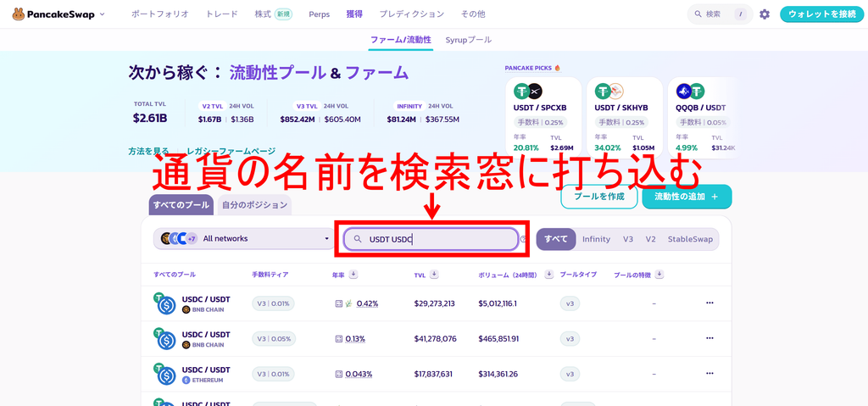Click the magnifier icon in pool search box

(x=357, y=239)
